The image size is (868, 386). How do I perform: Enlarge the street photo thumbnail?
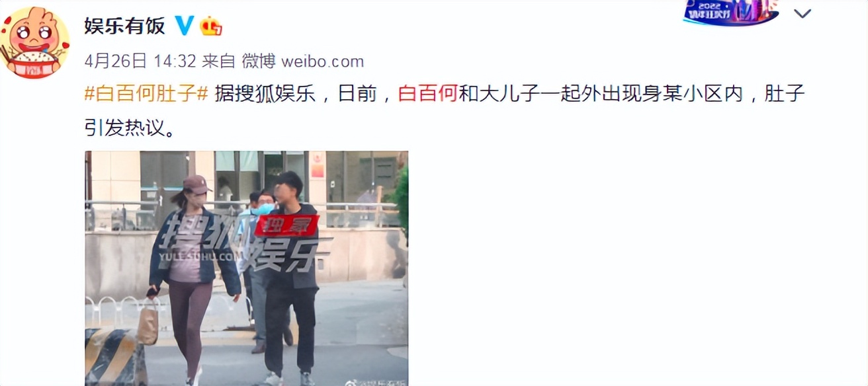(x=246, y=268)
